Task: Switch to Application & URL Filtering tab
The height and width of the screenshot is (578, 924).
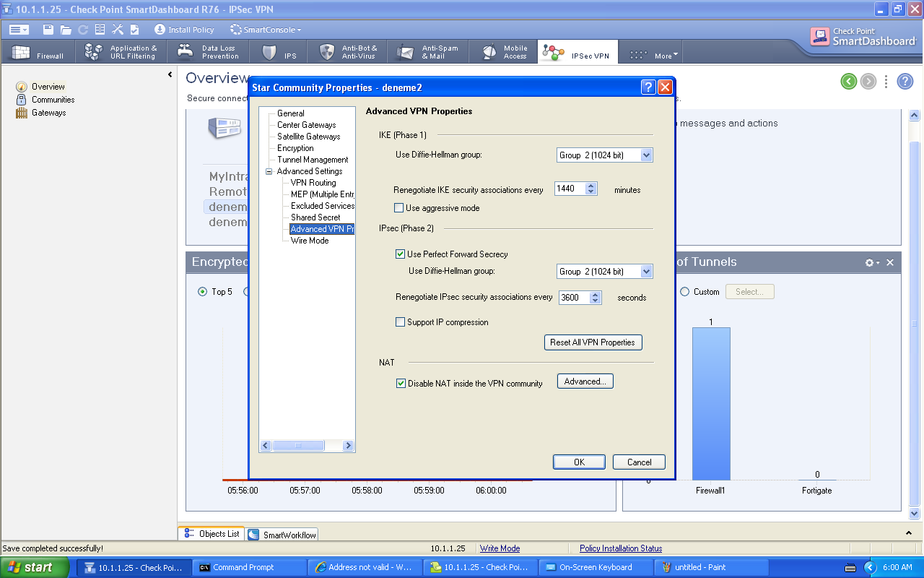Action: coord(121,52)
